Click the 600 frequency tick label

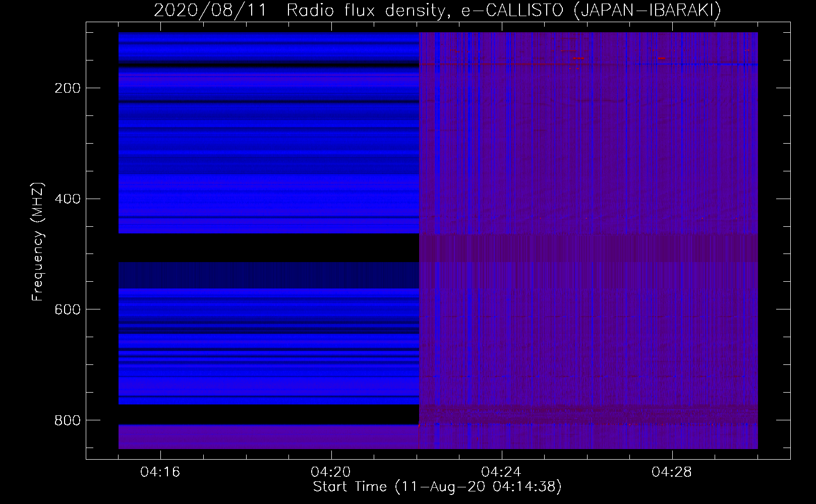click(x=68, y=309)
